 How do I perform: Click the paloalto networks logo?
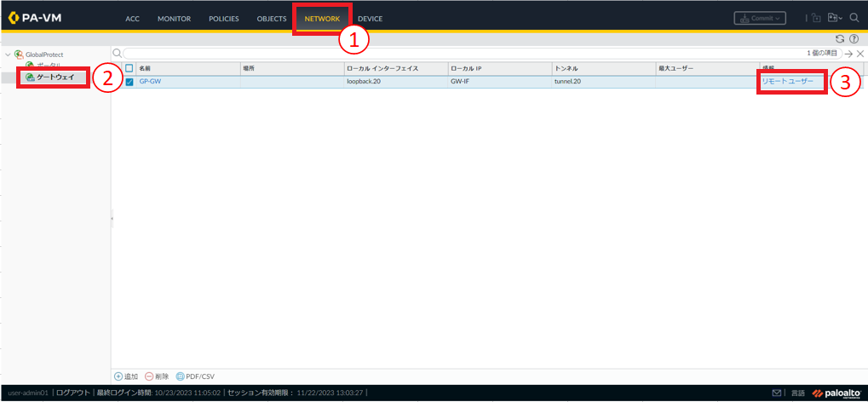tap(836, 393)
